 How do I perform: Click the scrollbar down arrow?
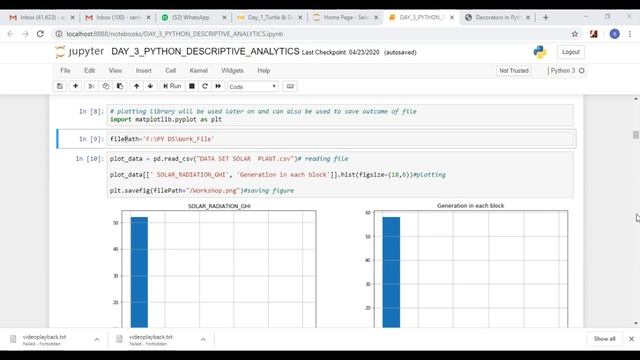[636, 323]
